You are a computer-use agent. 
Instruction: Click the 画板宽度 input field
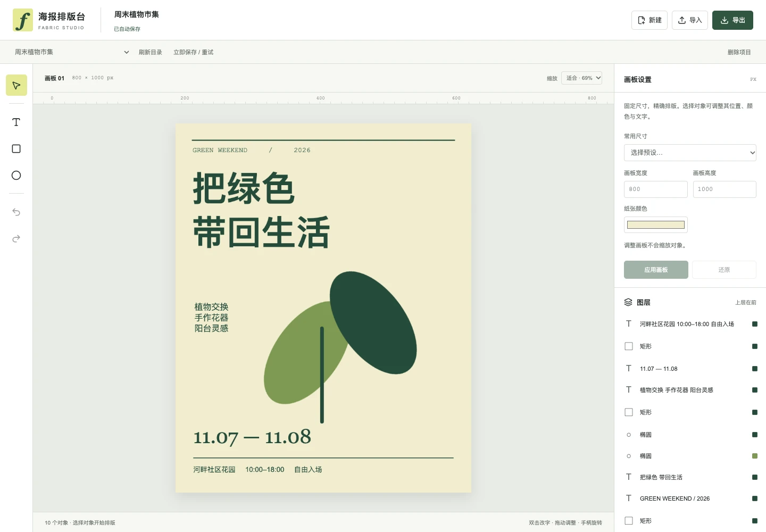656,189
